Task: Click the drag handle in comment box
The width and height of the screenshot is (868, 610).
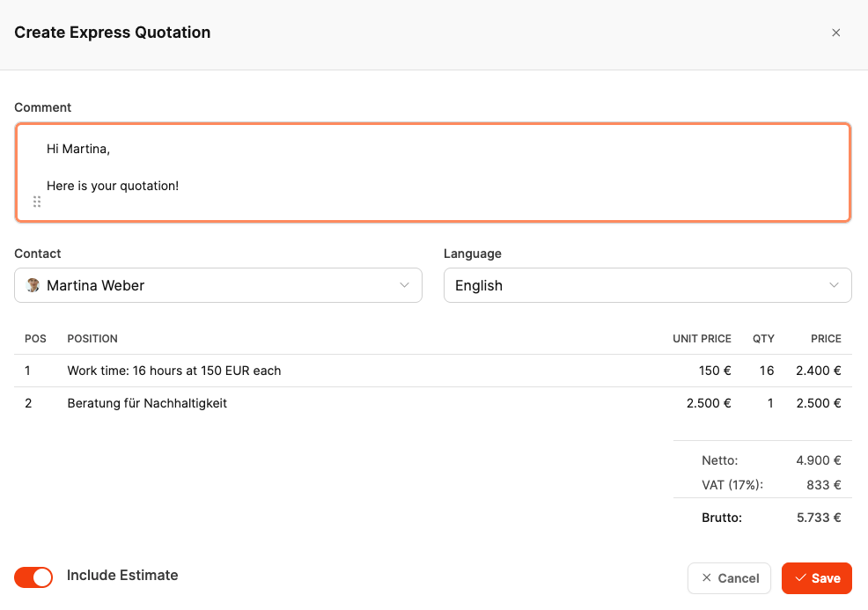Action: 37,202
